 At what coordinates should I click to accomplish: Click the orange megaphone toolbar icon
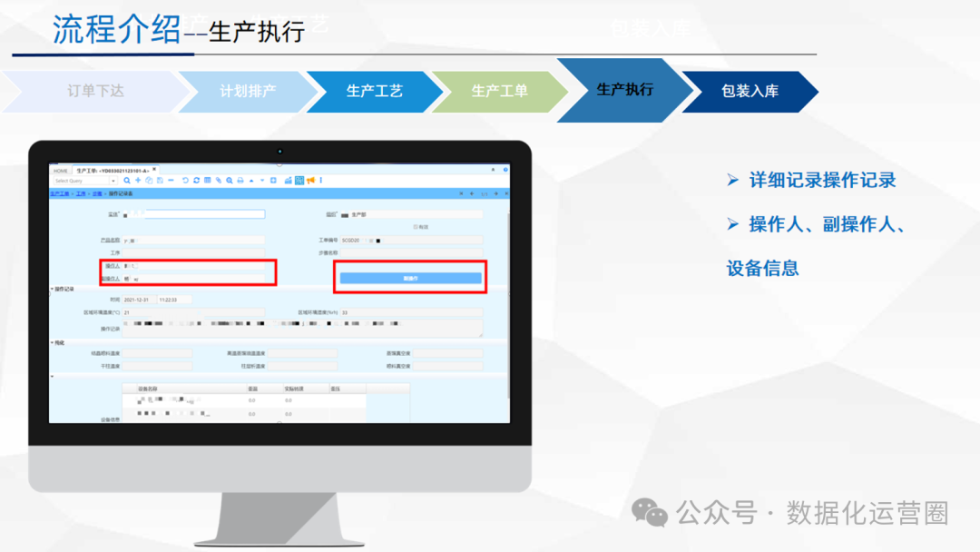[310, 181]
